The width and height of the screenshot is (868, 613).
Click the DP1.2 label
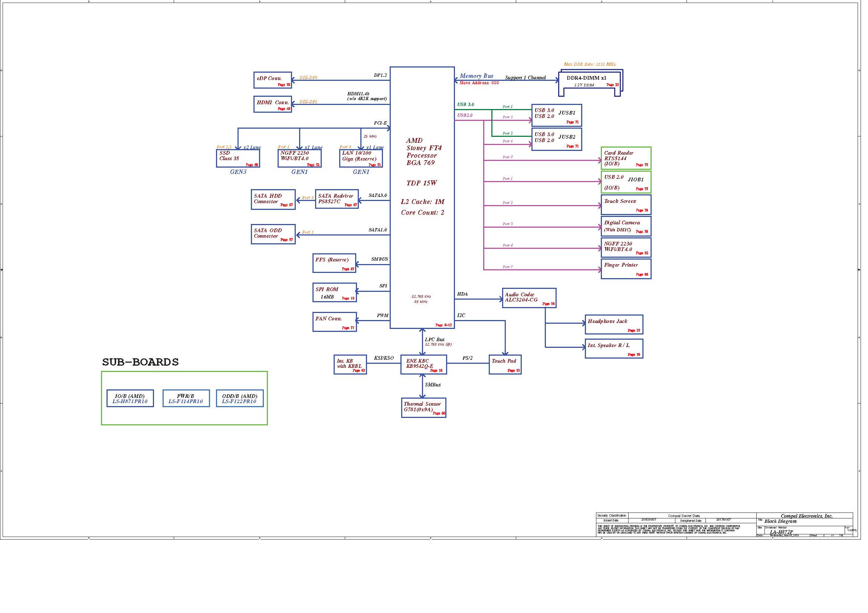380,75
